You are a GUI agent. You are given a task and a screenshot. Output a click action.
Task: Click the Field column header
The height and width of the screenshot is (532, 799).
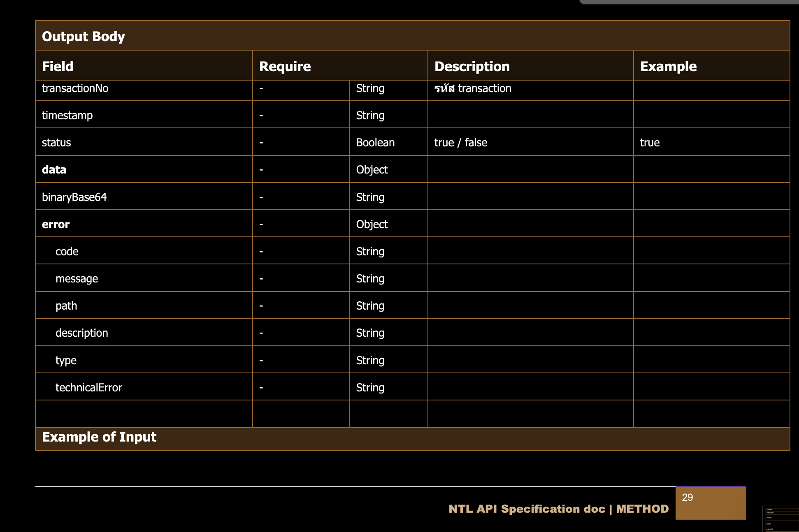(x=58, y=66)
